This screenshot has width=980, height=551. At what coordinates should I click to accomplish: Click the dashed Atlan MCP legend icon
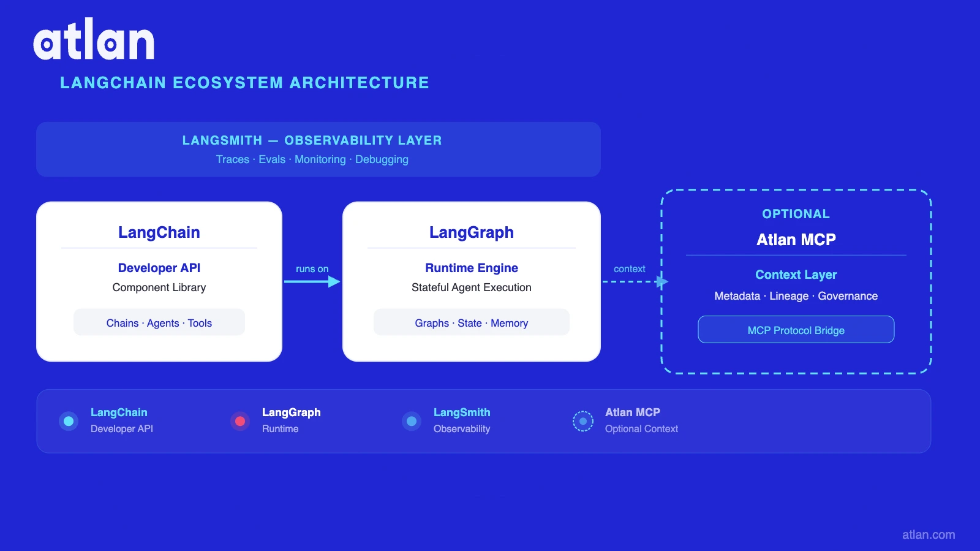pyautogui.click(x=583, y=421)
